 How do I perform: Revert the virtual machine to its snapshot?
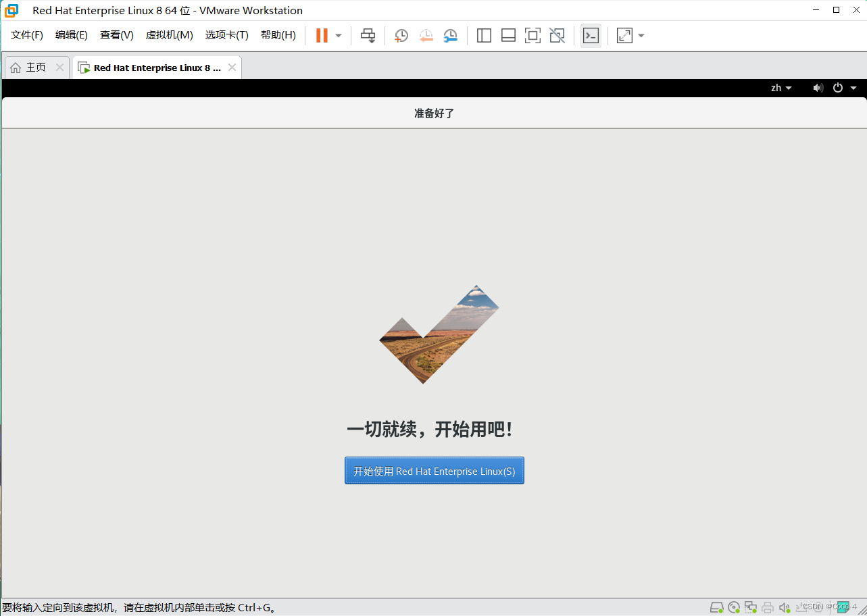(x=426, y=36)
